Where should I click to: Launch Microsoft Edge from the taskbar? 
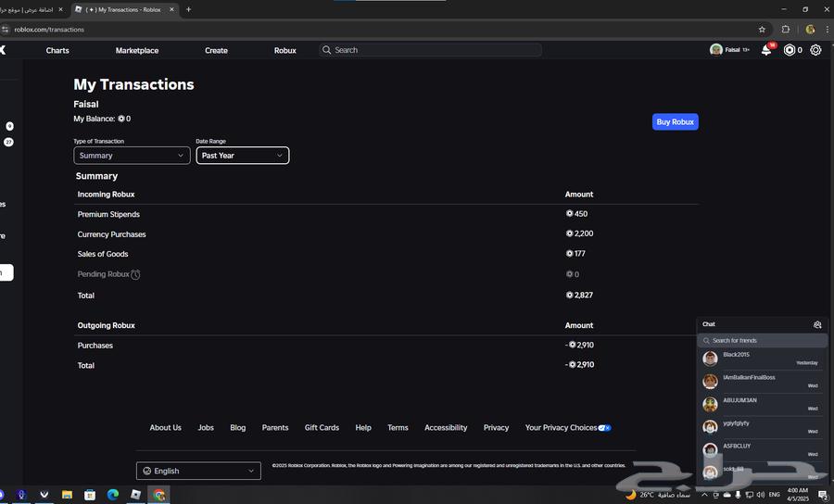tap(113, 495)
